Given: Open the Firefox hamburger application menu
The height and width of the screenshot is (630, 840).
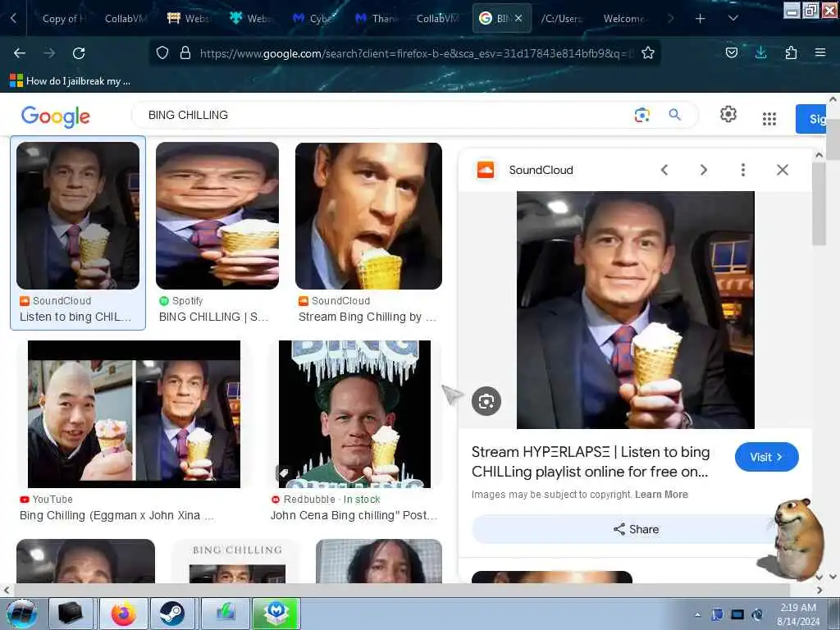Looking at the screenshot, I should [x=820, y=52].
